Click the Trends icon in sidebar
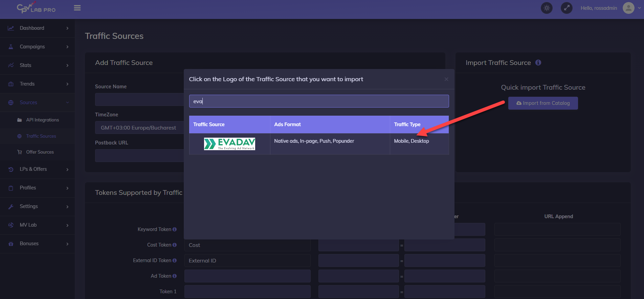Screen dimensions: 644x299 tap(11, 84)
